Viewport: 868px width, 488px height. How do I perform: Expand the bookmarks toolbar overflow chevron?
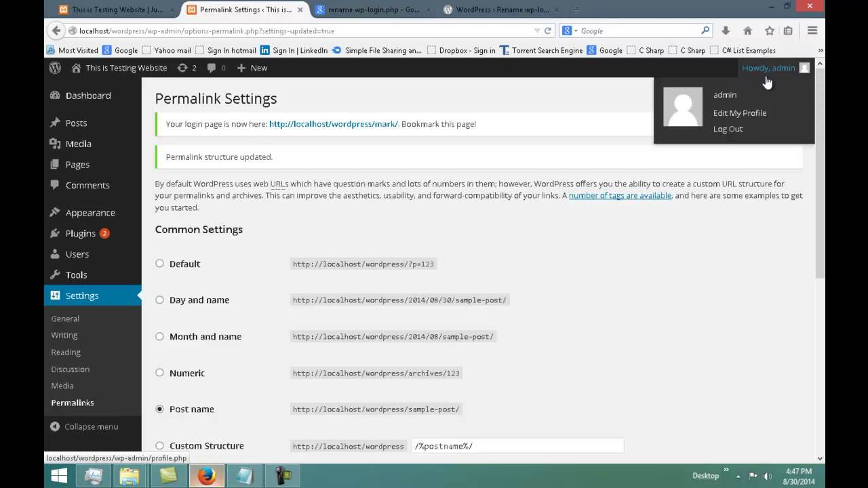[821, 50]
